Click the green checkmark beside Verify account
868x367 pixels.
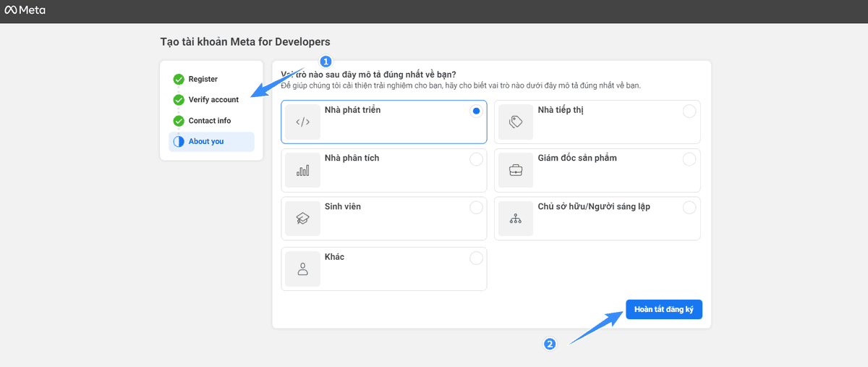point(179,100)
